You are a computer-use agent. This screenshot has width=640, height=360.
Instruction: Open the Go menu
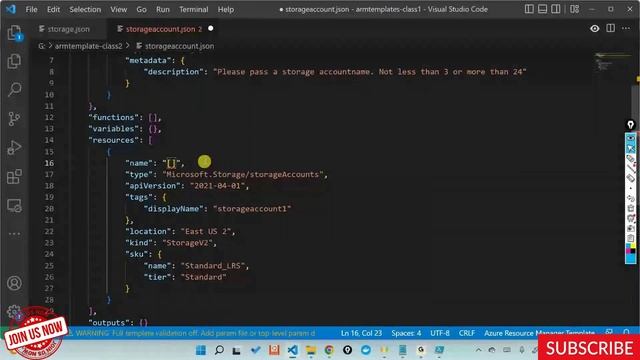tap(141, 9)
